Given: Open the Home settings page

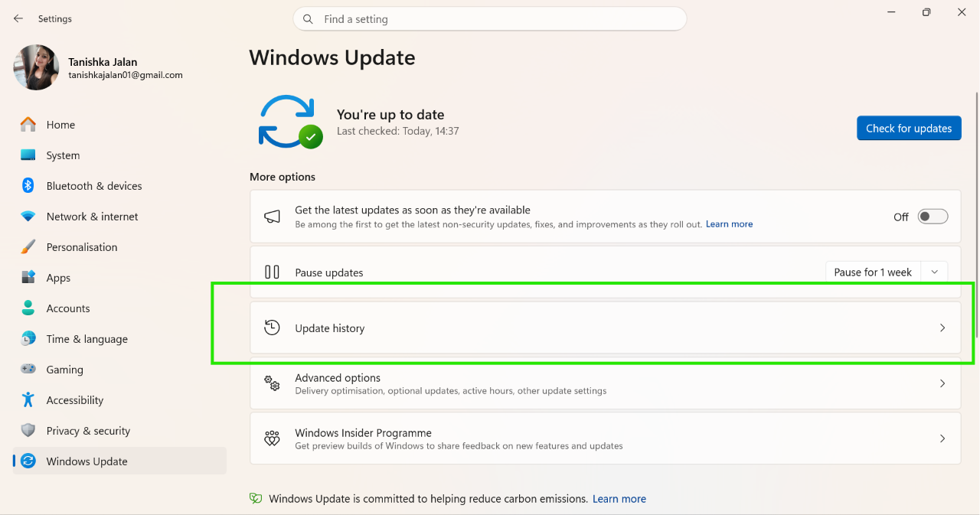Looking at the screenshot, I should point(119,125).
